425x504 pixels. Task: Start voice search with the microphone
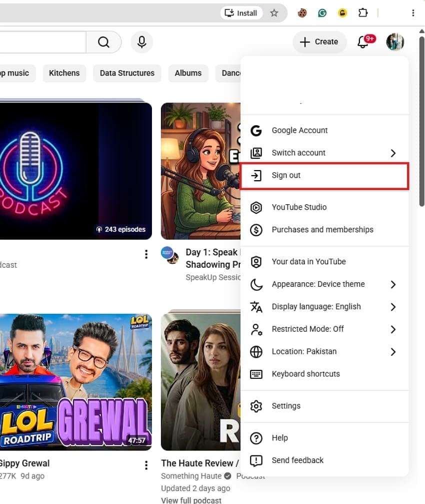[x=141, y=42]
